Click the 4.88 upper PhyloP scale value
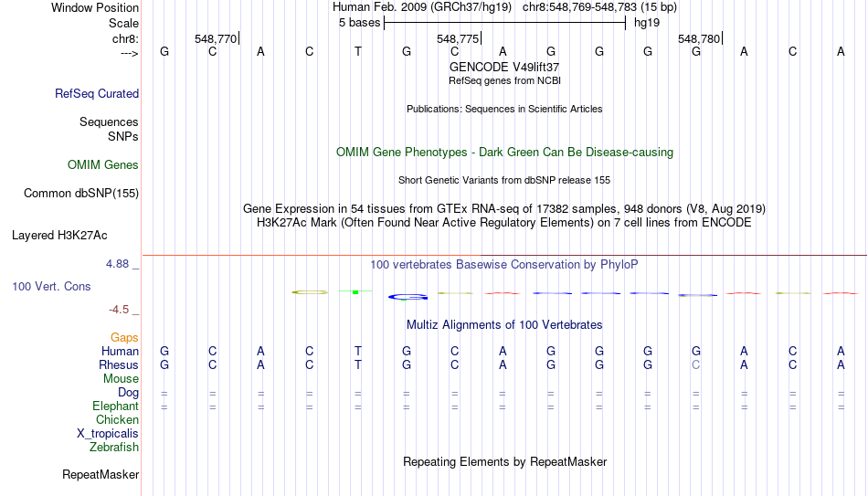The height and width of the screenshot is (496, 868). click(117, 264)
